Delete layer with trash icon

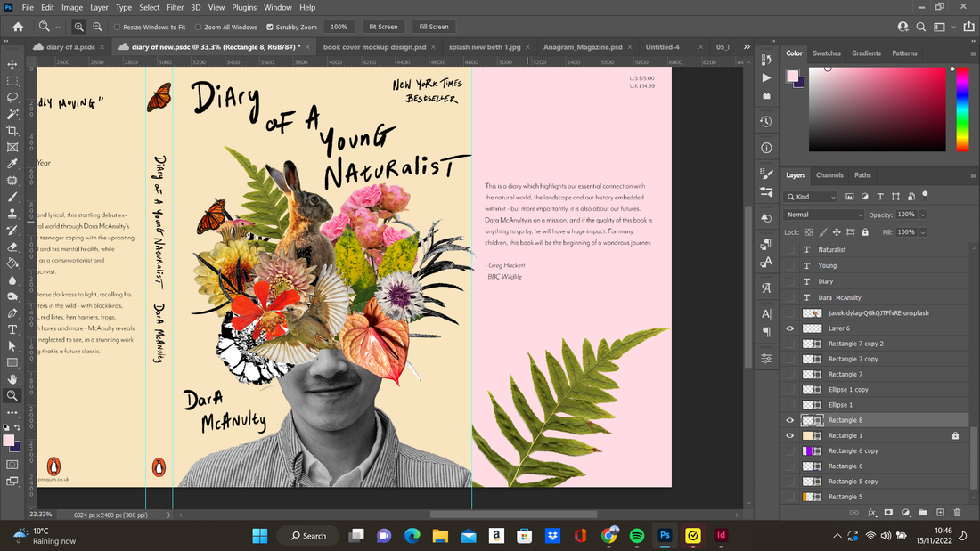pyautogui.click(x=957, y=512)
